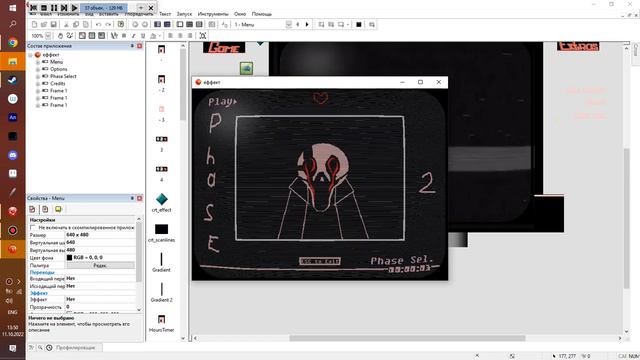
Task: Select the Gradient object in object list
Action: tap(162, 262)
